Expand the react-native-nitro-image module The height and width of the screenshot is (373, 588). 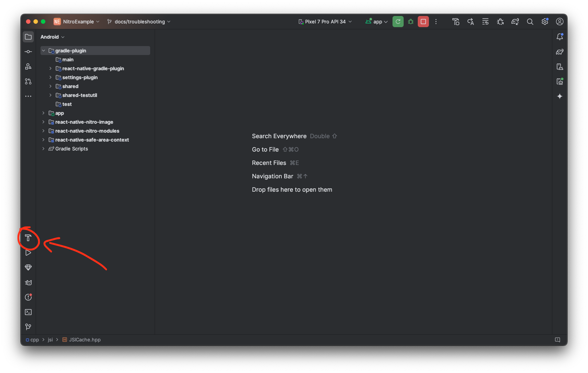(43, 122)
